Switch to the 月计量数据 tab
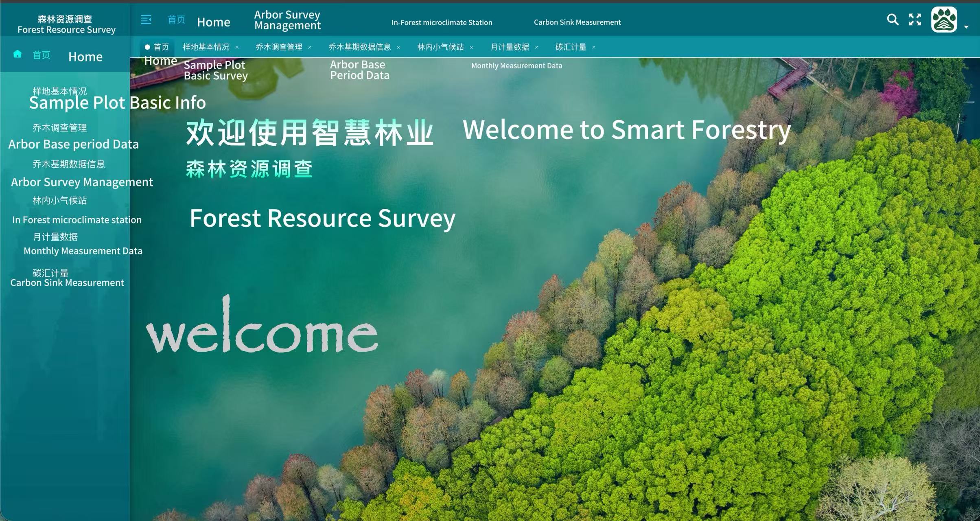Viewport: 980px width, 521px height. point(510,47)
